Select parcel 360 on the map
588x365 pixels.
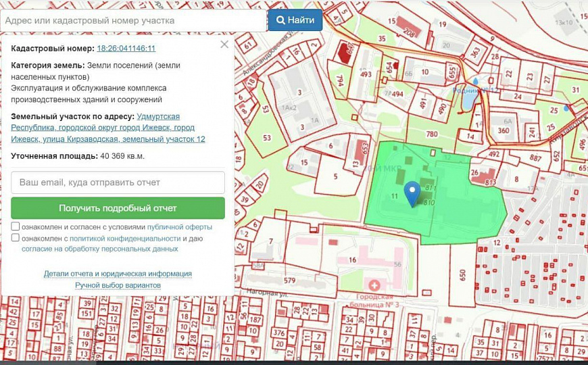pos(504,130)
